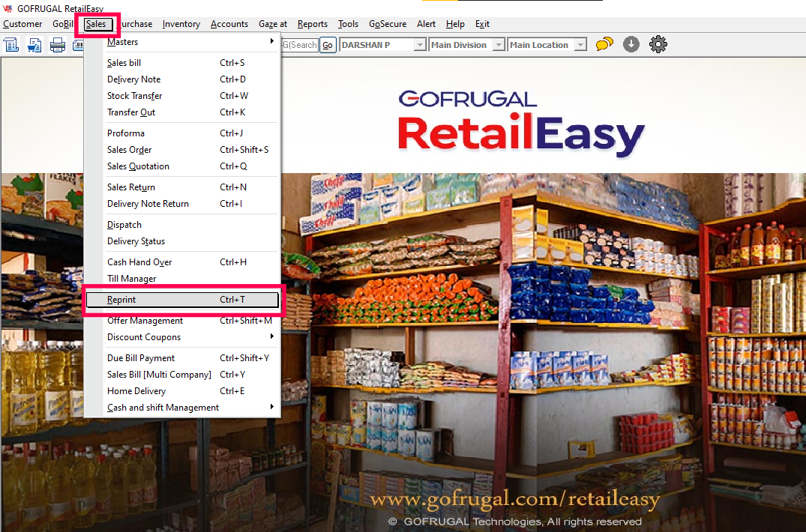Choose Due Bill Payment
806x532 pixels.
pos(182,358)
